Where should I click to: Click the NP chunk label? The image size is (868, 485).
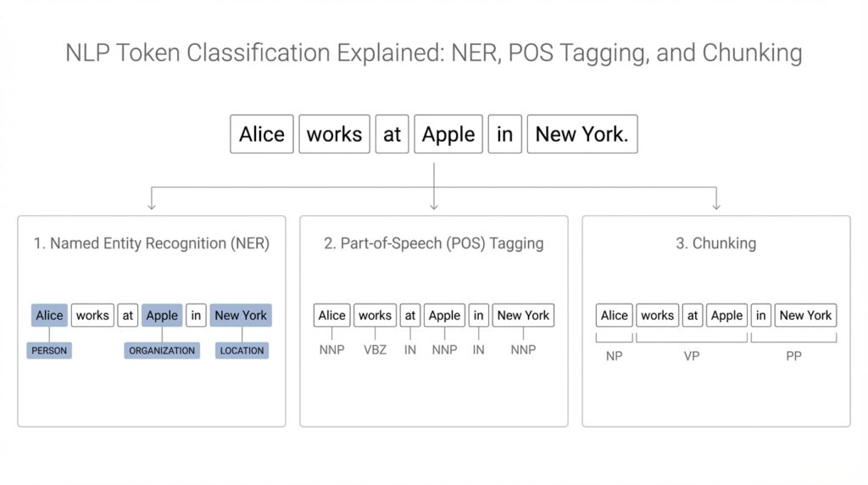(614, 356)
